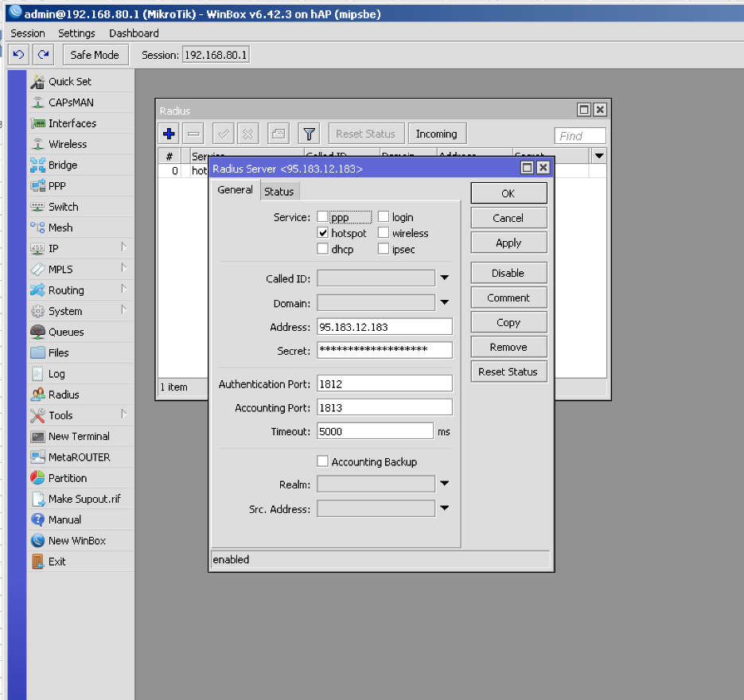Click the Remove button in dialog
This screenshot has height=700, width=744.
pyautogui.click(x=508, y=347)
